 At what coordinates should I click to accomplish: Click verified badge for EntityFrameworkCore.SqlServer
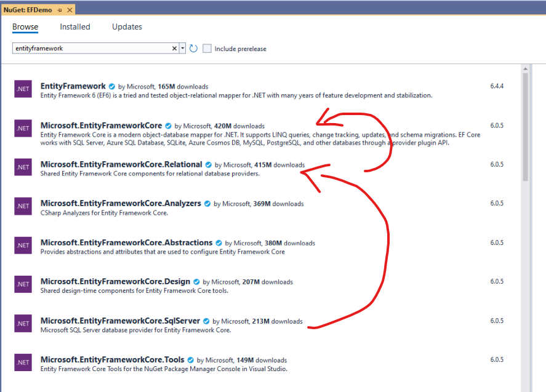pyautogui.click(x=206, y=321)
